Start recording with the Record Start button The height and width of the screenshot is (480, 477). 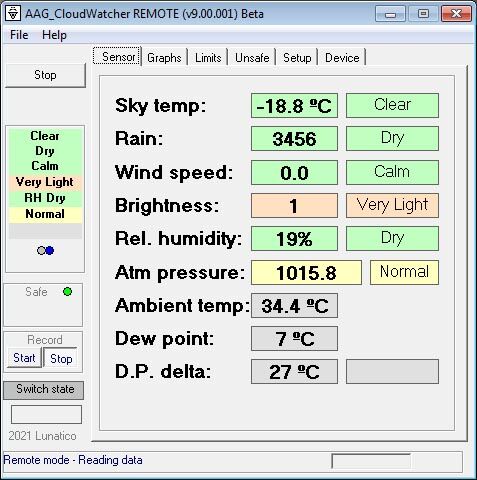click(24, 358)
